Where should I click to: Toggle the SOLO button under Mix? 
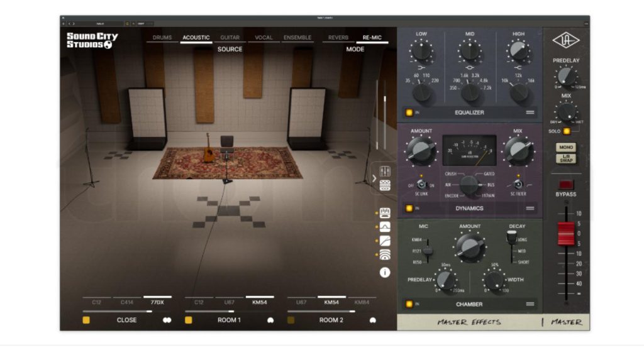pyautogui.click(x=567, y=131)
